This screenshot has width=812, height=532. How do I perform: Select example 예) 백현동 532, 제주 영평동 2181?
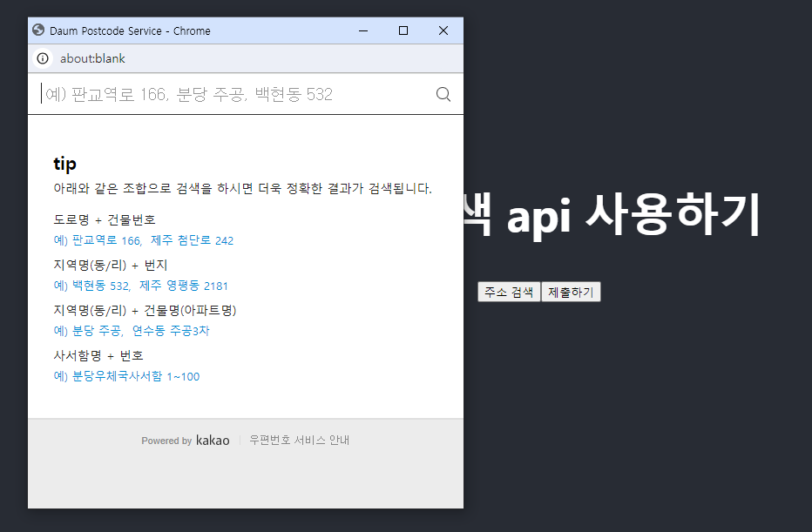tap(141, 286)
